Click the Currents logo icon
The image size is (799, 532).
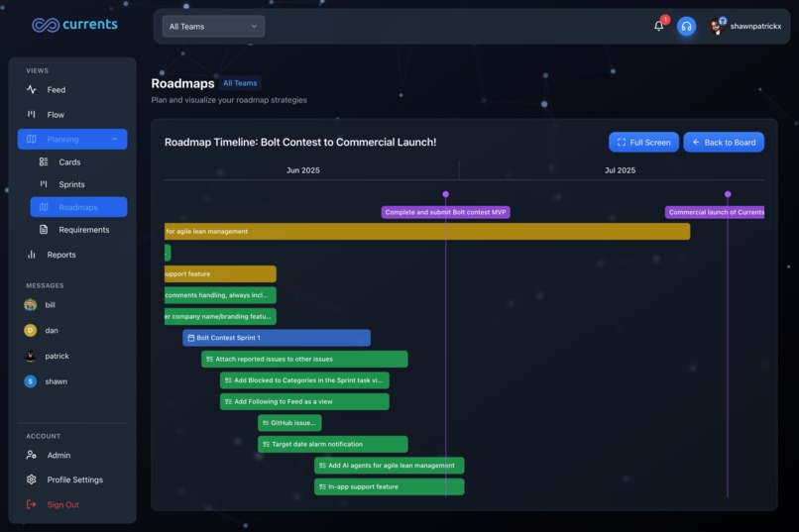click(46, 25)
